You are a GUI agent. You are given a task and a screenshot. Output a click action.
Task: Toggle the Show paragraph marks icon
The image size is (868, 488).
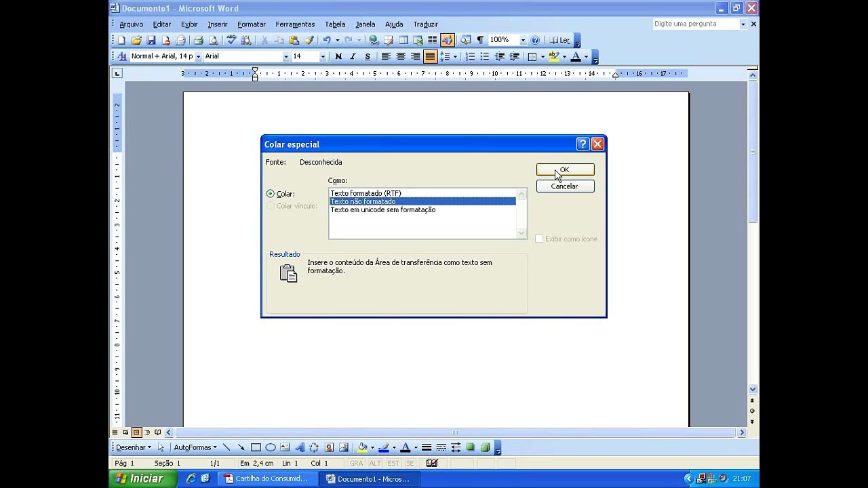pos(480,41)
